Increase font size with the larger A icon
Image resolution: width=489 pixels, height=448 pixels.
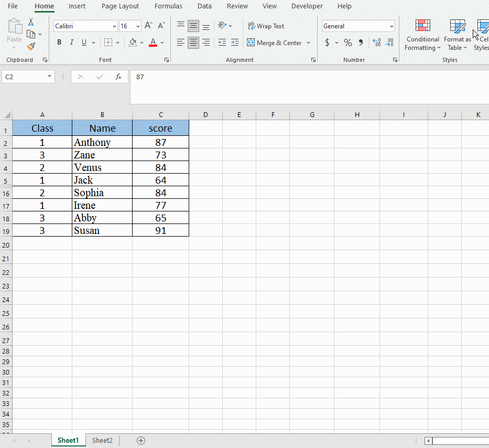point(148,26)
